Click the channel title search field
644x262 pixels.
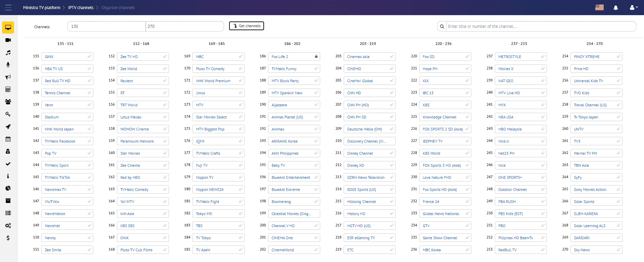click(x=541, y=27)
